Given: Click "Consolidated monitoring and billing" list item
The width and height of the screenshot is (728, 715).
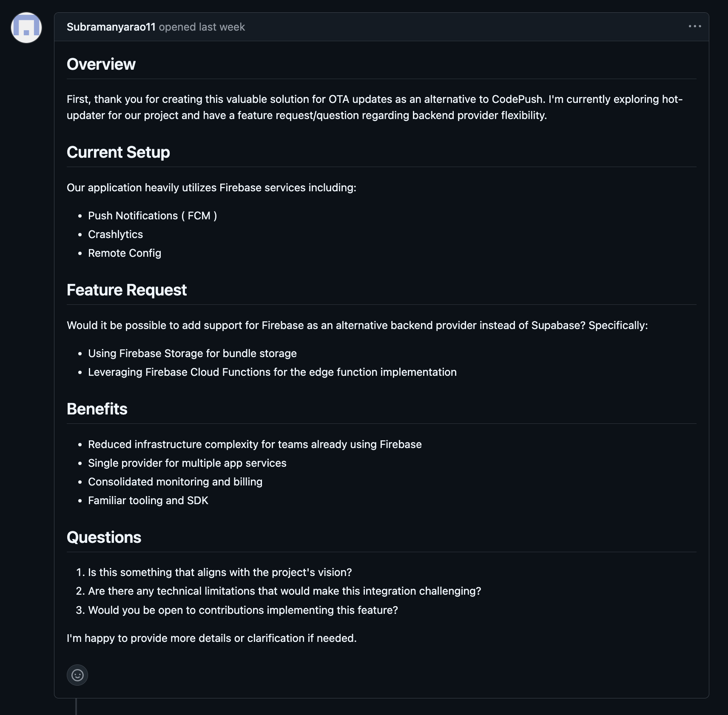Looking at the screenshot, I should tap(175, 482).
